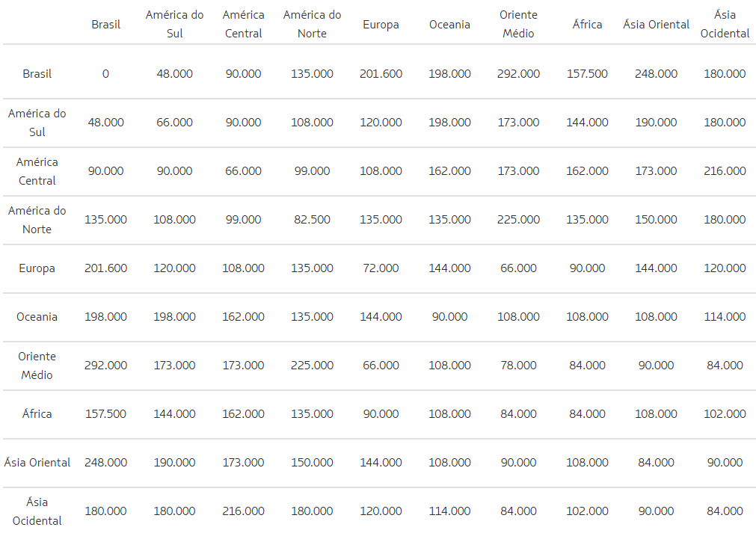756x533 pixels.
Task: Click 248.000 in the Ásia Oriental row
Action: coord(105,462)
